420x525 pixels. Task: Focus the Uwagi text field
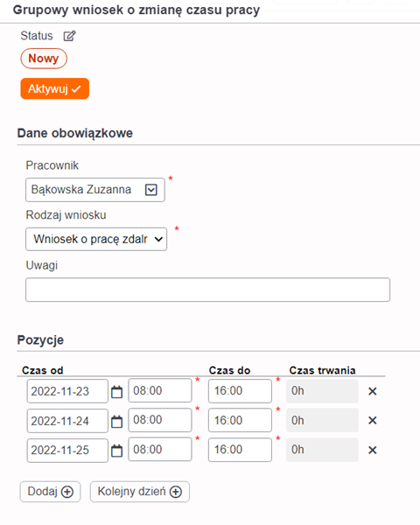click(x=207, y=290)
